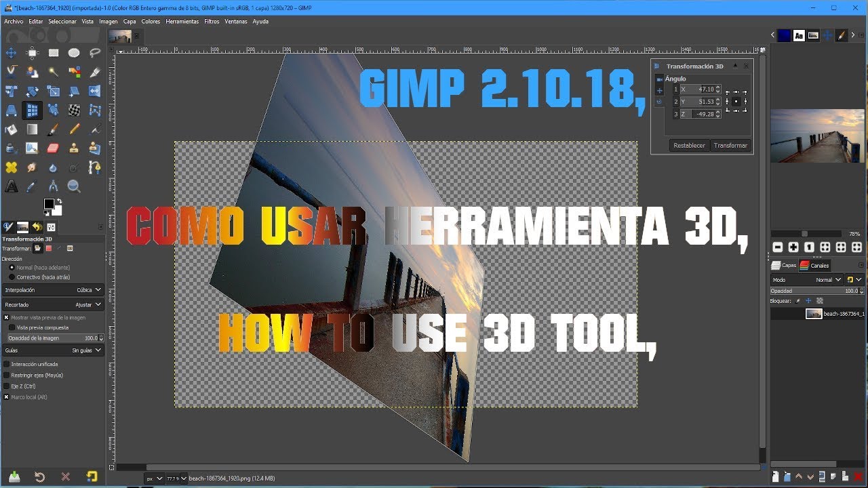Select the Move tool in toolbox
Viewport: 868px width, 488px height.
tap(11, 53)
